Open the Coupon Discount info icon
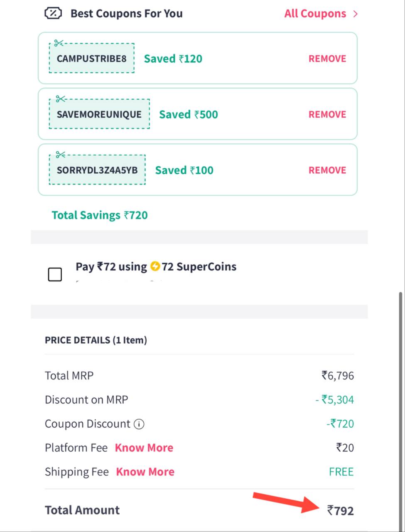405x532 pixels. 139,424
